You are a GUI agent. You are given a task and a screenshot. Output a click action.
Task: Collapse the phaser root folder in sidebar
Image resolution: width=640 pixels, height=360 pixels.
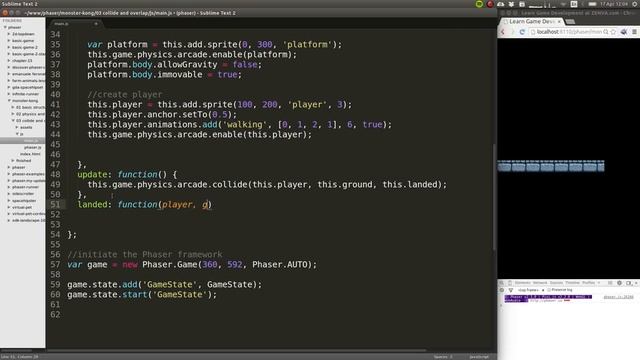pos(5,27)
